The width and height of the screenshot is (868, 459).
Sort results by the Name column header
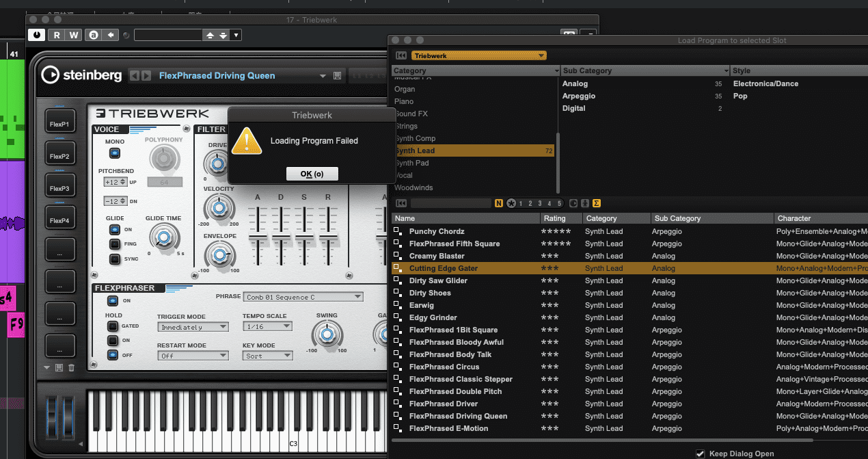465,218
